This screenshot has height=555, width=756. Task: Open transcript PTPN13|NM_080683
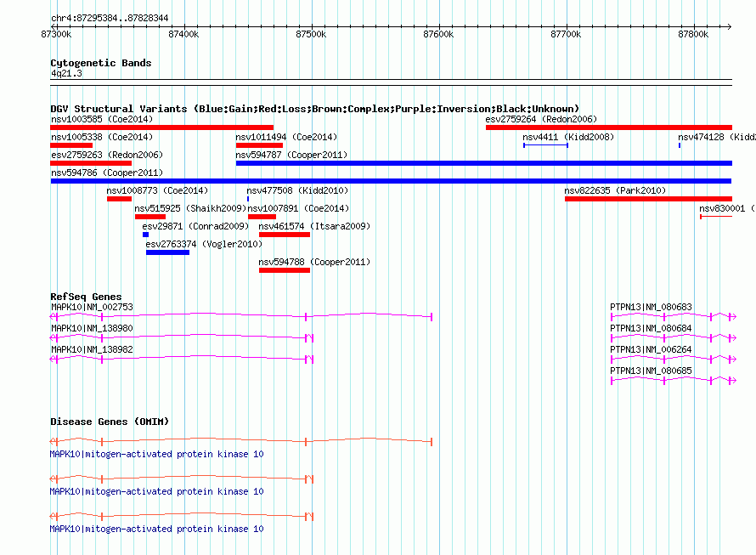[651, 307]
